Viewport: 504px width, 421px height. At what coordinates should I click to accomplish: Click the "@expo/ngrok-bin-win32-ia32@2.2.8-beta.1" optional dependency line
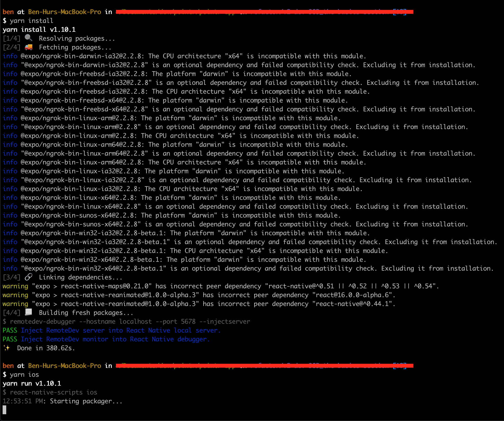[x=250, y=242]
